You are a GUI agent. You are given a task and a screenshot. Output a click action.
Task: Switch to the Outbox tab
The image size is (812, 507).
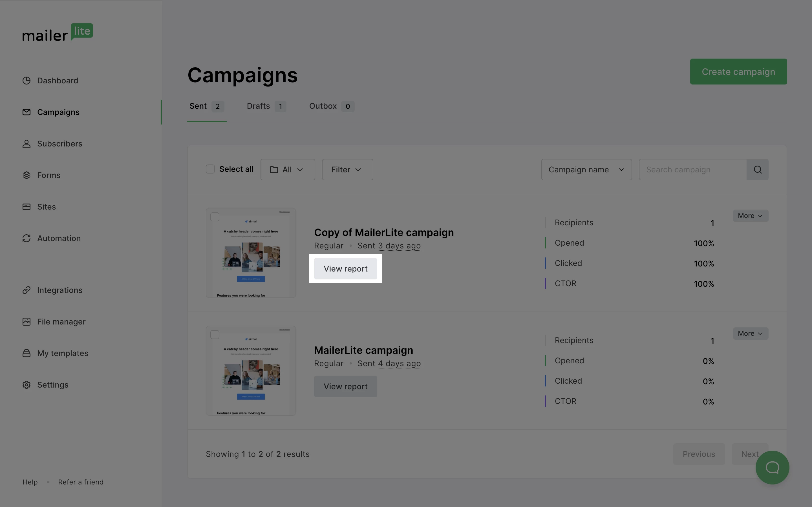click(331, 106)
